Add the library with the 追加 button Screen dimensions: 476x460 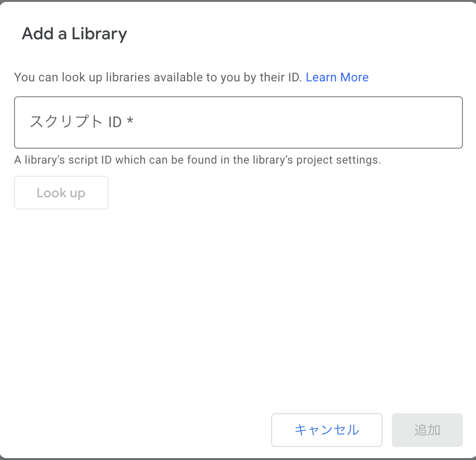coord(427,430)
